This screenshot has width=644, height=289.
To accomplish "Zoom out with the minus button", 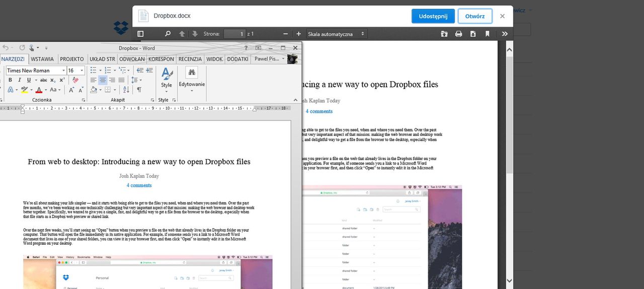I will point(286,34).
